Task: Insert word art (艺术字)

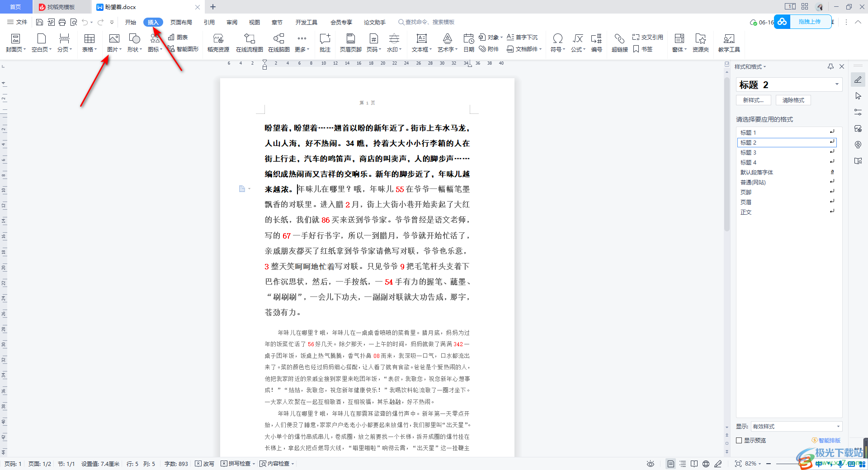Action: click(448, 43)
